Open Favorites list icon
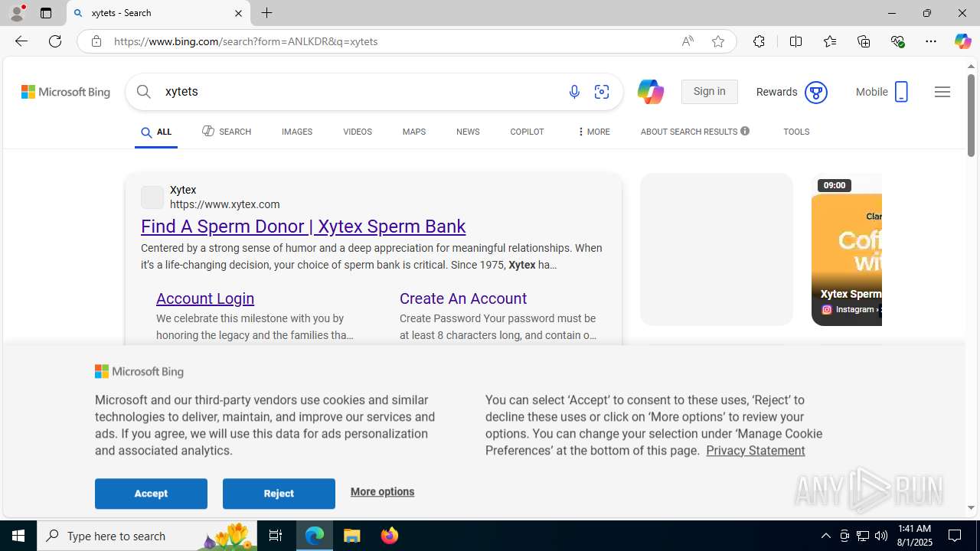 [x=829, y=41]
